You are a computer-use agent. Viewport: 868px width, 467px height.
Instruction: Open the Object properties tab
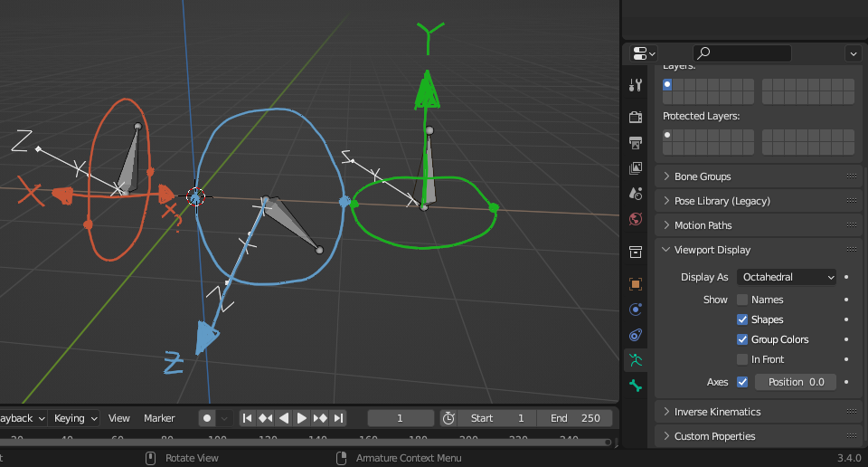click(636, 284)
